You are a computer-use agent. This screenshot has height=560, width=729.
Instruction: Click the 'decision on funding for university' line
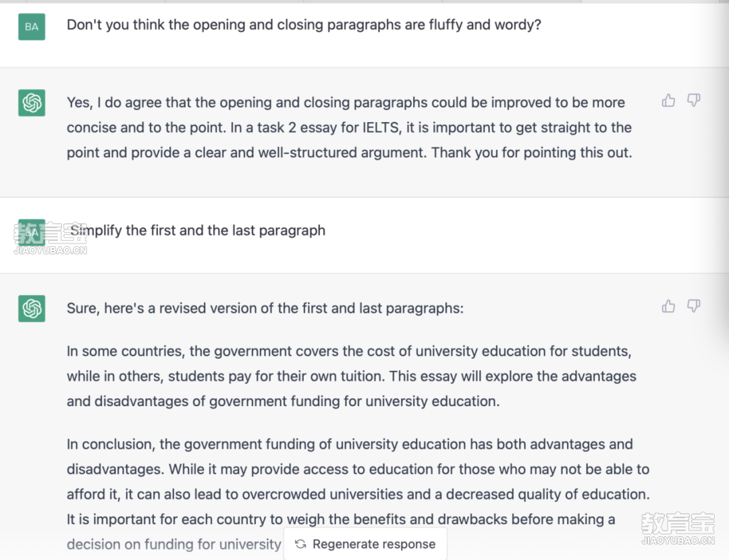pos(174,544)
